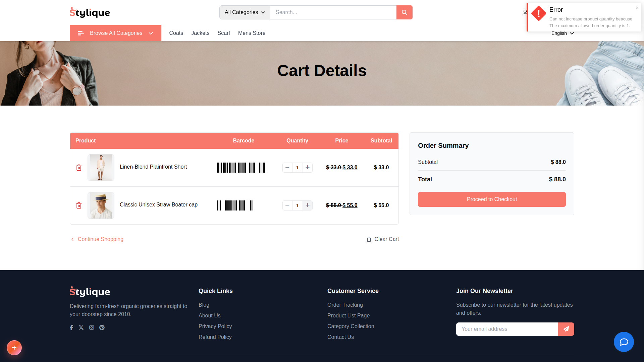Decrease quantity of Straw Boater cap
This screenshot has height=362, width=644.
pyautogui.click(x=287, y=205)
